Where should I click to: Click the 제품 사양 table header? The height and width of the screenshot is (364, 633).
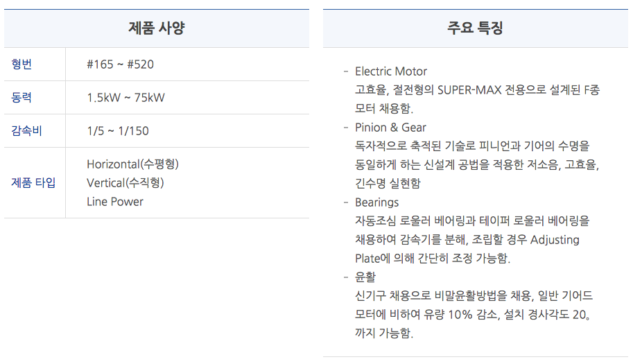pyautogui.click(x=157, y=28)
